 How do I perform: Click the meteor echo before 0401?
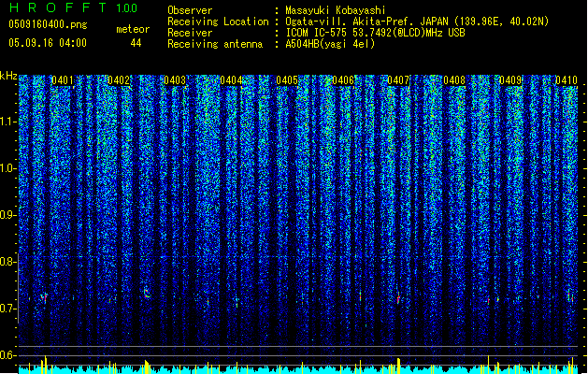44,298
